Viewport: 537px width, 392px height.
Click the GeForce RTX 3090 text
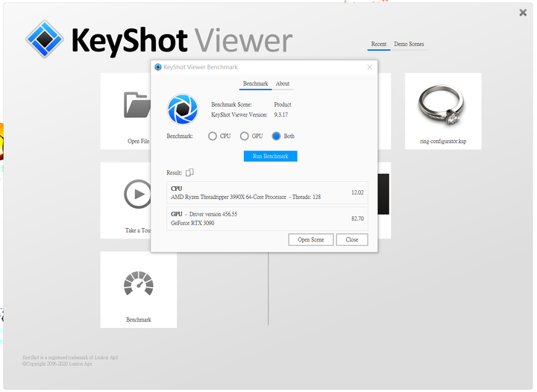click(x=192, y=223)
